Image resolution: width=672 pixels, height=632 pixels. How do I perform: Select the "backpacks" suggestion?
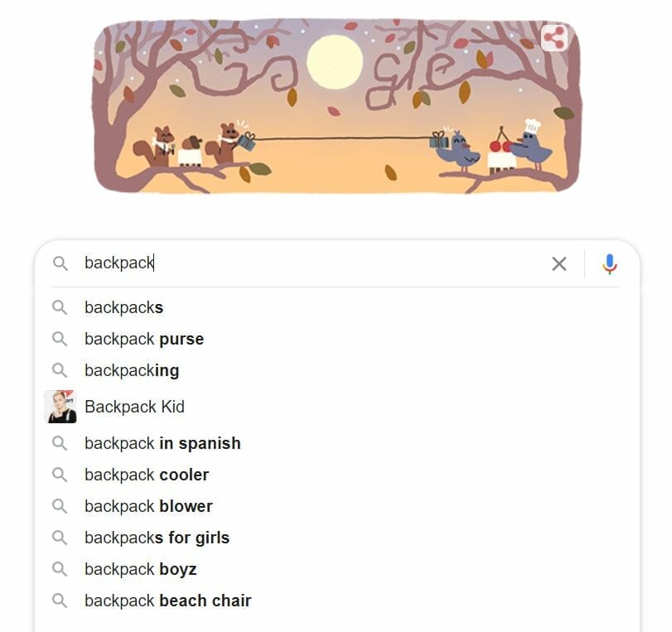[x=124, y=307]
